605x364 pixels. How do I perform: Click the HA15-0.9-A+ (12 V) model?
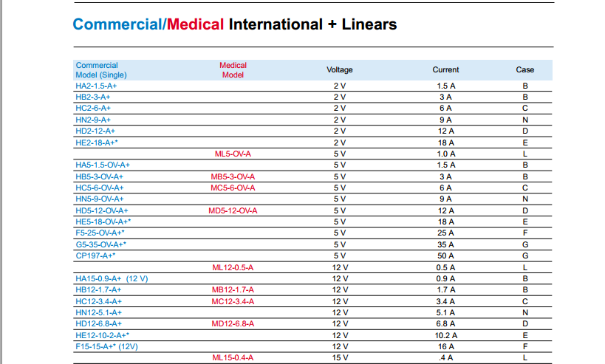point(112,278)
